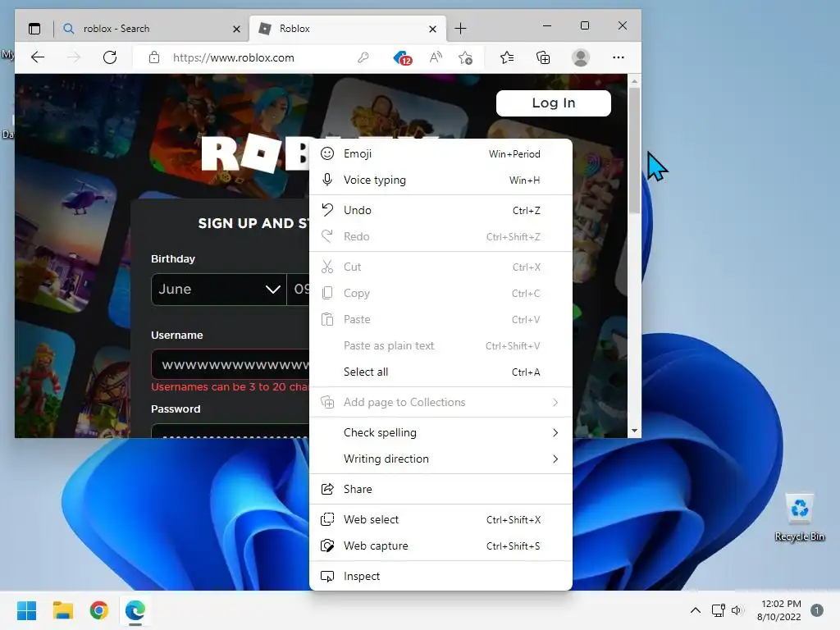Launch Google Chrome from the taskbar

tap(98, 610)
